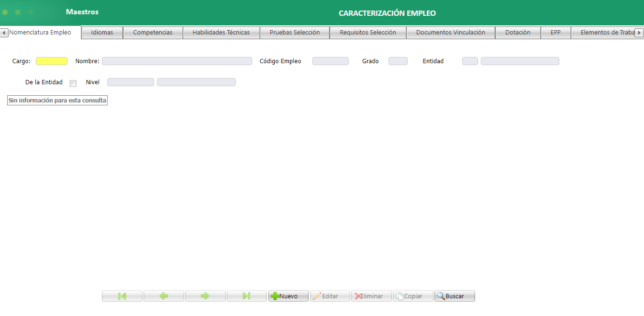Click the yellow Cargo input field
This screenshot has height=316, width=644.
[x=52, y=61]
